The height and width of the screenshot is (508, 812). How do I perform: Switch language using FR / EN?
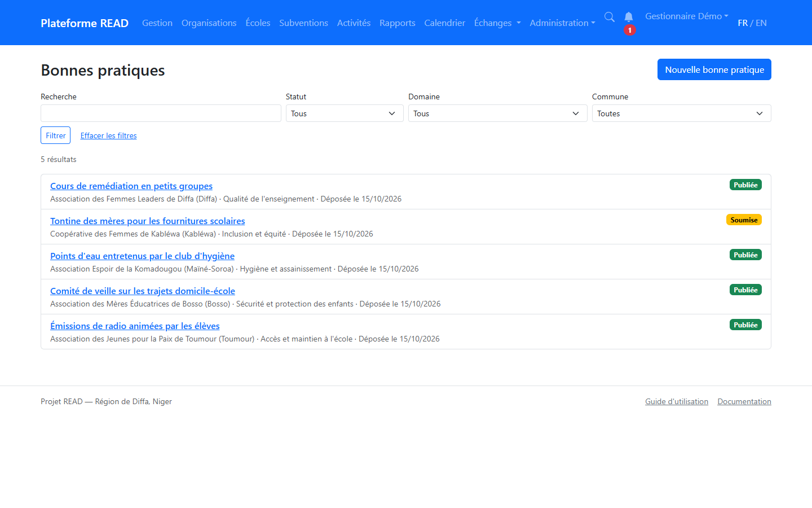point(752,23)
